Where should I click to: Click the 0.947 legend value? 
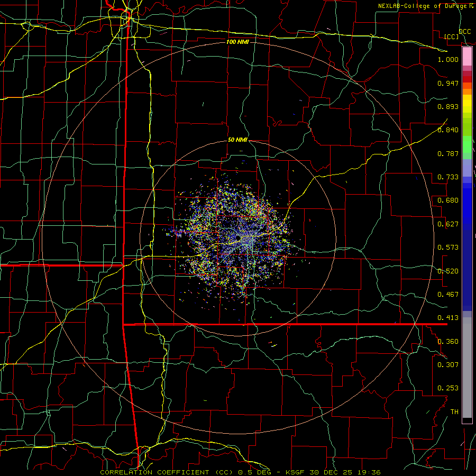448,83
